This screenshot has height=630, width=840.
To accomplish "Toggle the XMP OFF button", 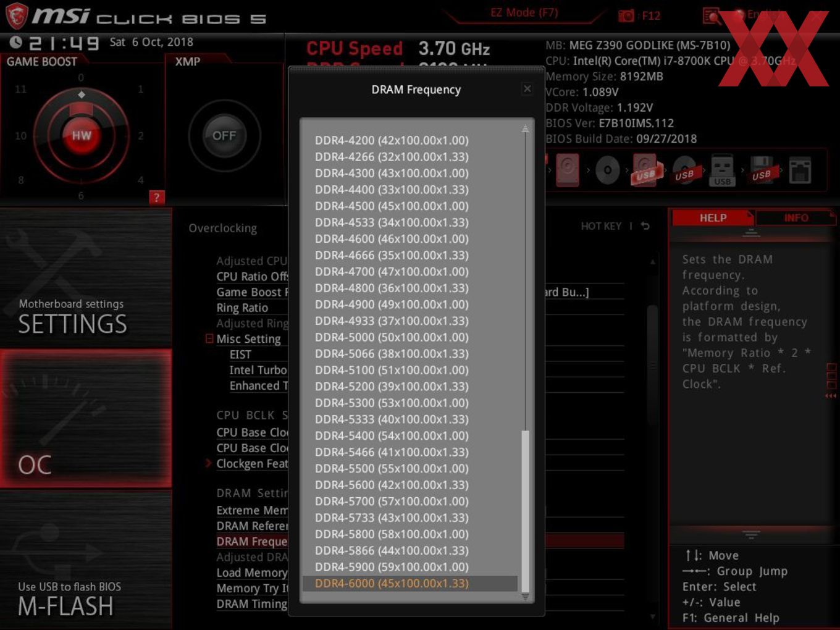I will pos(224,135).
